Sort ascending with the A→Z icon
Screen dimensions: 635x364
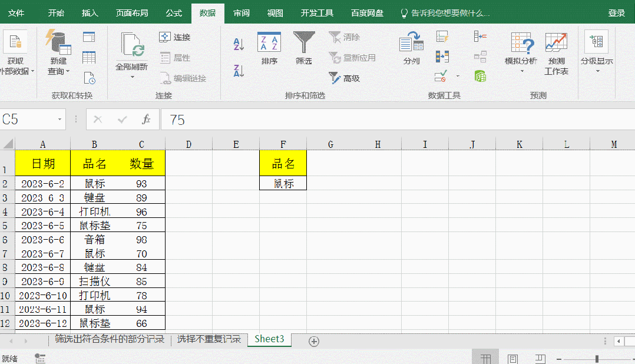pos(239,44)
